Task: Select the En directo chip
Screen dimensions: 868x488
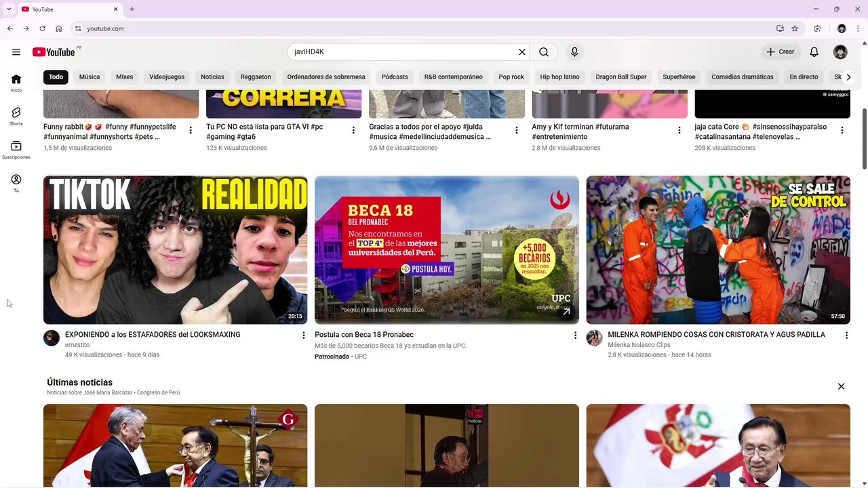Action: [804, 77]
